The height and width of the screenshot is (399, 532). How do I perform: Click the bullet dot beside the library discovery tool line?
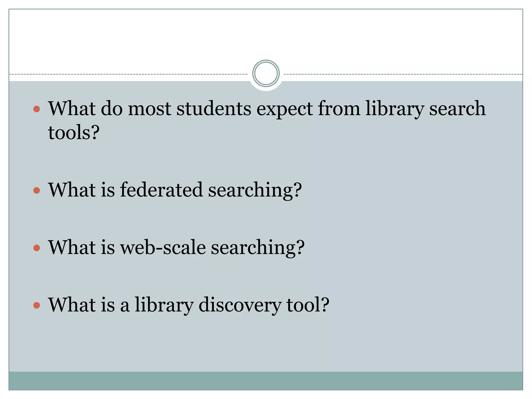[x=37, y=305]
